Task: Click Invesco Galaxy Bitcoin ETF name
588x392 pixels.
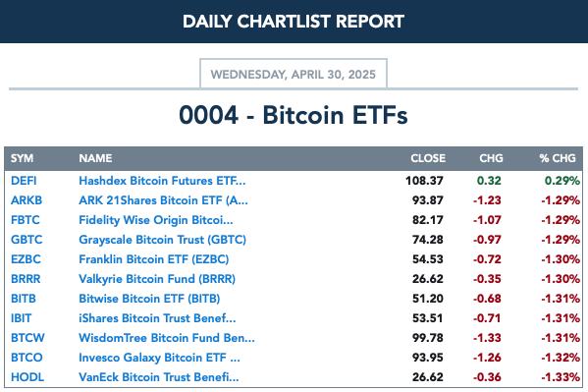Action: (159, 357)
